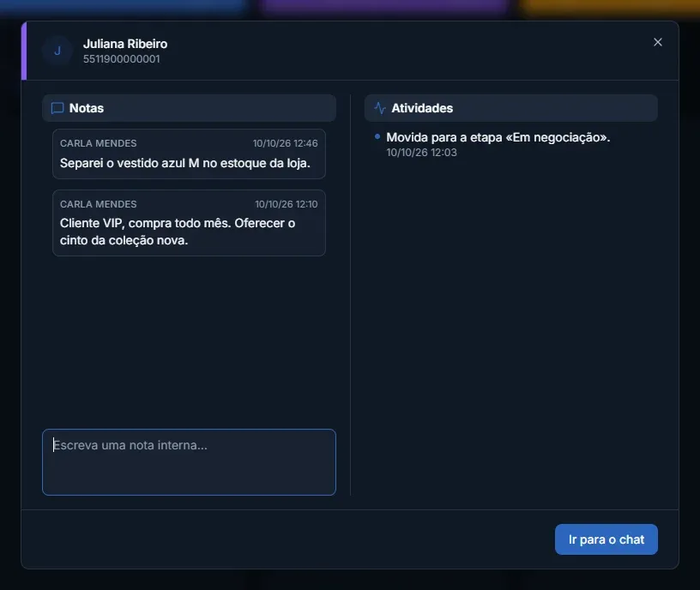Click the Notas speech bubble icon
The image size is (700, 590).
pos(57,108)
